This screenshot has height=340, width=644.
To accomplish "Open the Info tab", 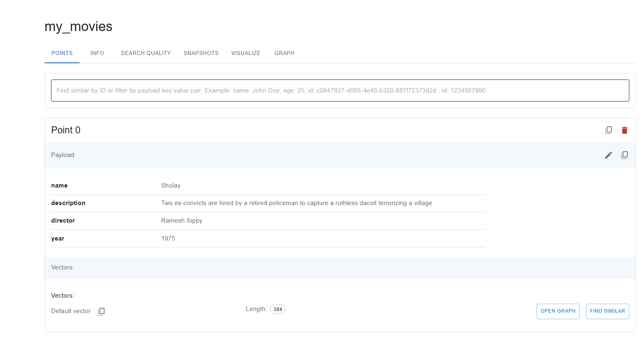I will click(x=97, y=53).
